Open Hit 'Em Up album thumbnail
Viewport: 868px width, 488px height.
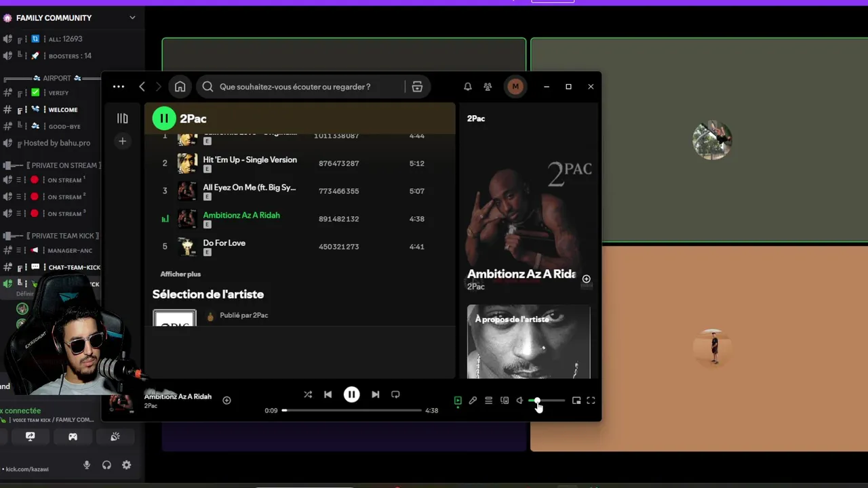pyautogui.click(x=187, y=163)
